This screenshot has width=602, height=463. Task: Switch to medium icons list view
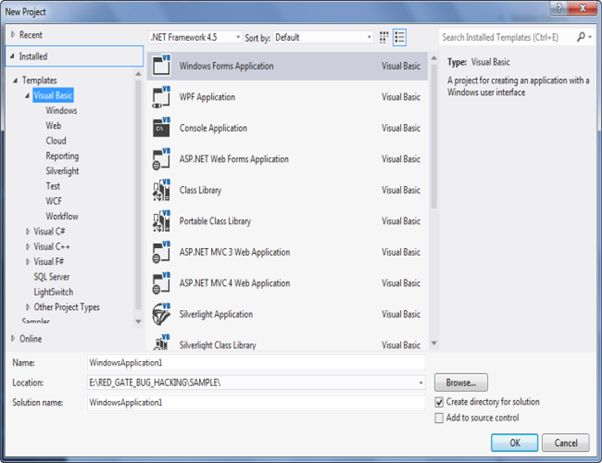pyautogui.click(x=400, y=37)
